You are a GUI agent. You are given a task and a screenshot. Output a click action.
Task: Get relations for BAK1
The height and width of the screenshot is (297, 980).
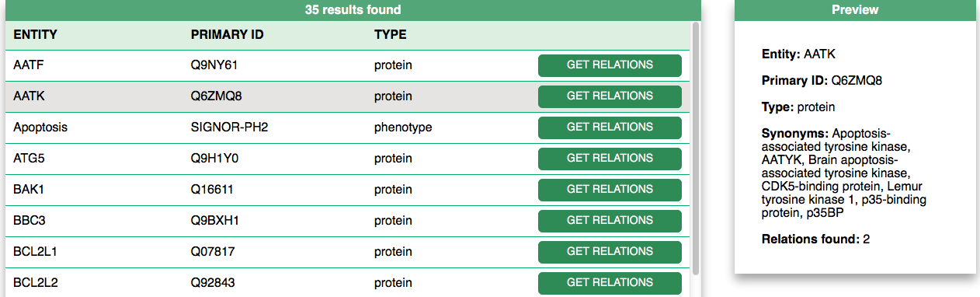(610, 190)
